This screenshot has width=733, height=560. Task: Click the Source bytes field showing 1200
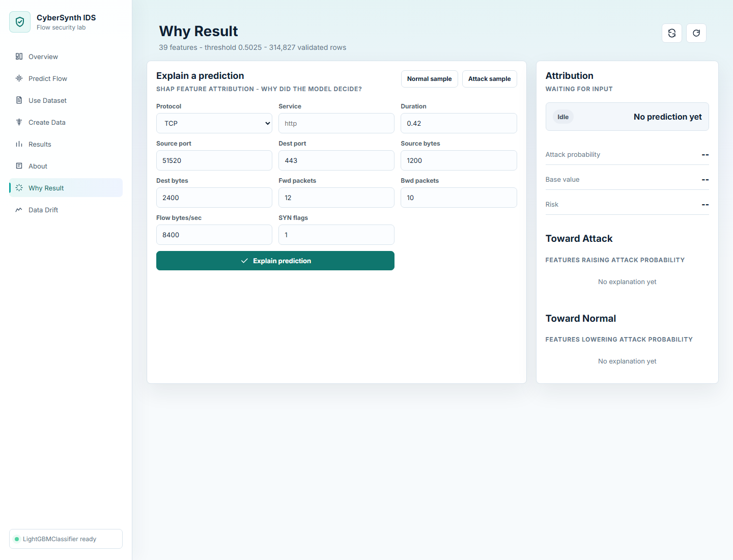[459, 160]
